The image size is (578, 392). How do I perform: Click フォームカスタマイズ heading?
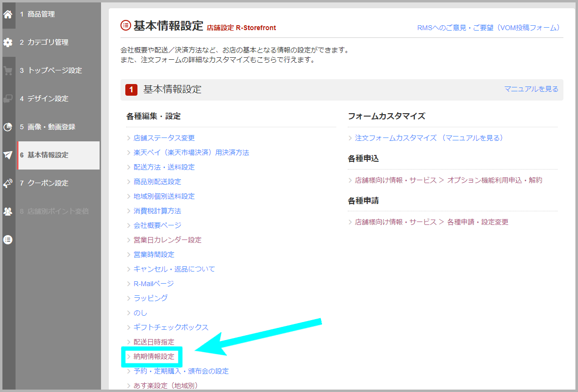(386, 116)
